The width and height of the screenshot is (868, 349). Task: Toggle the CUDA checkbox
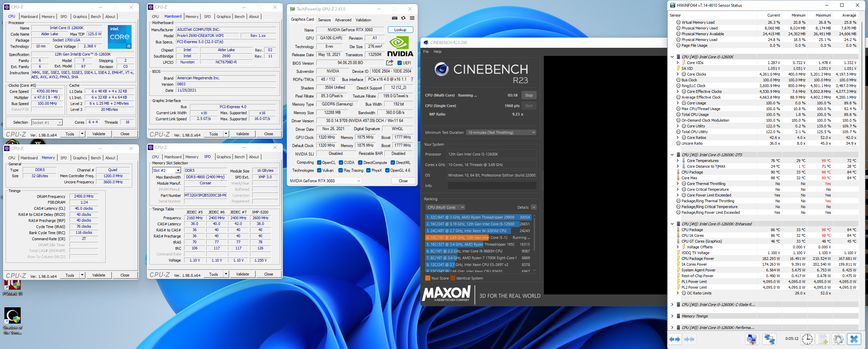341,163
